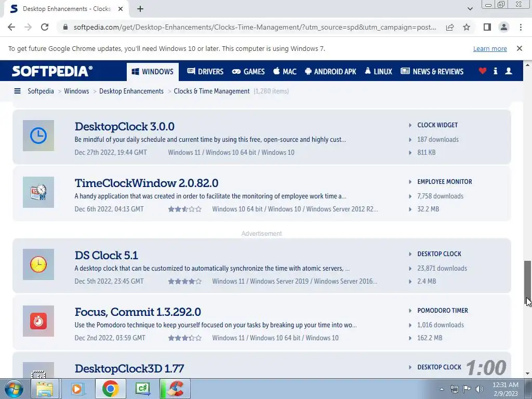Share this page using the share icon
The height and width of the screenshot is (399, 532).
(x=450, y=27)
